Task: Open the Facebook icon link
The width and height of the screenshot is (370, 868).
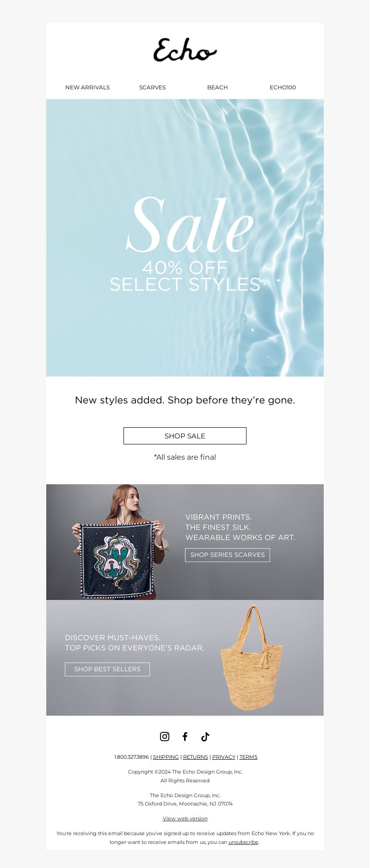Action: (x=185, y=736)
